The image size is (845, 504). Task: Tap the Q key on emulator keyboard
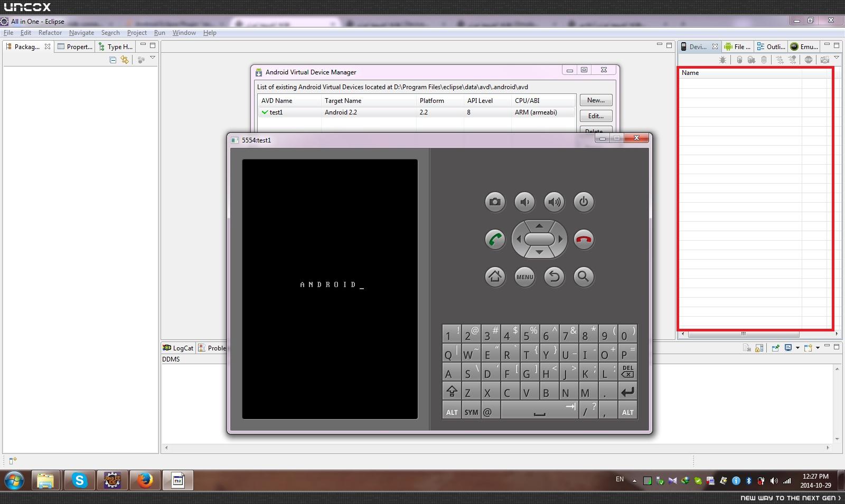[x=452, y=353]
